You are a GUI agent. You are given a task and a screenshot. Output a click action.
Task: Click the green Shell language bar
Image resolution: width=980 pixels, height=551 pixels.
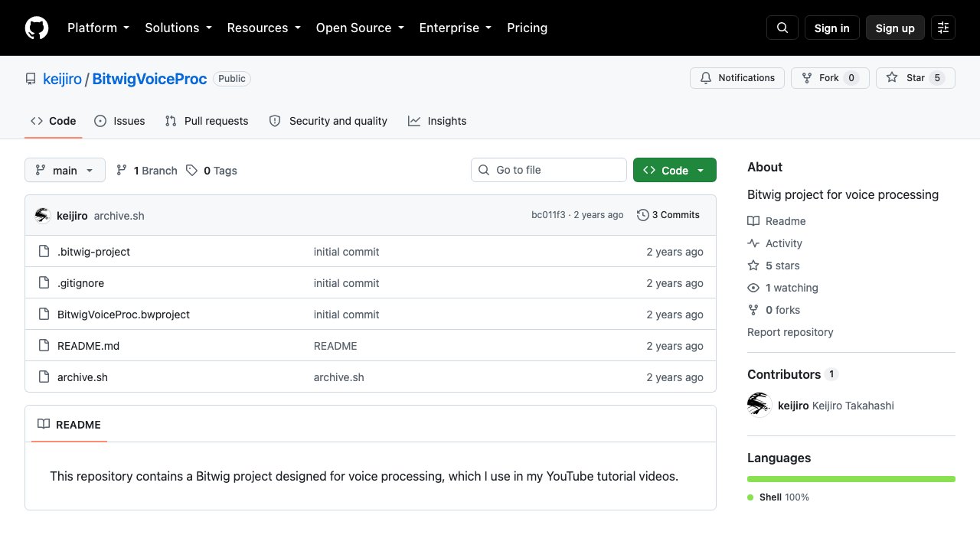click(851, 479)
